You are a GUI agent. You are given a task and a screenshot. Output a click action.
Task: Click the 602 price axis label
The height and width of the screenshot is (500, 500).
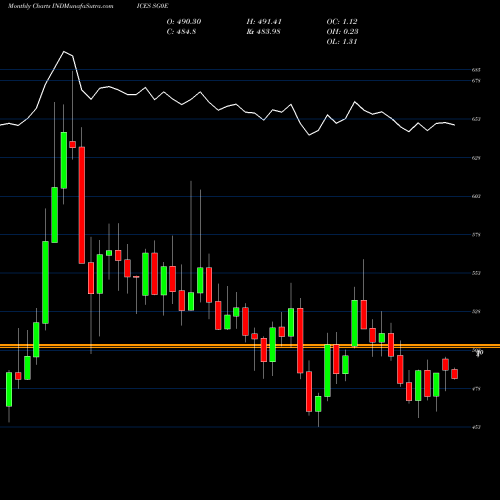point(476,196)
